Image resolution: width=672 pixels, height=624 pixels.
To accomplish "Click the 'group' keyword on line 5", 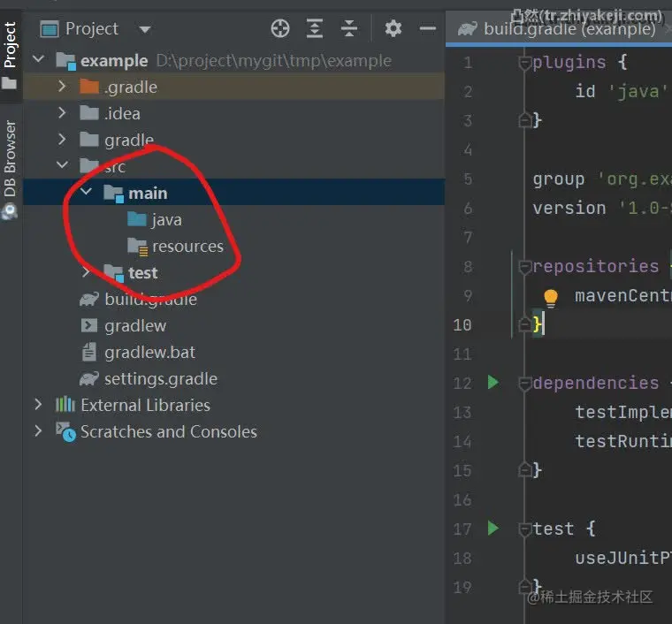I will (558, 179).
